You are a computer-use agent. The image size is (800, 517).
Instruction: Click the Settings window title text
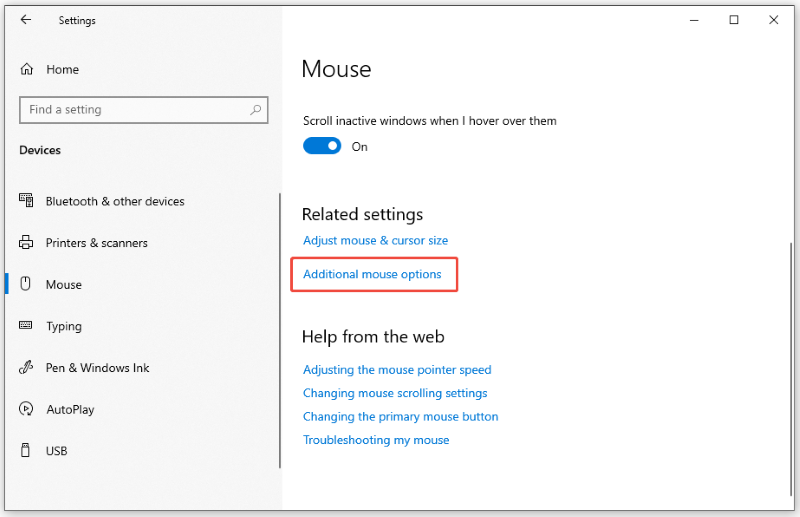(77, 20)
